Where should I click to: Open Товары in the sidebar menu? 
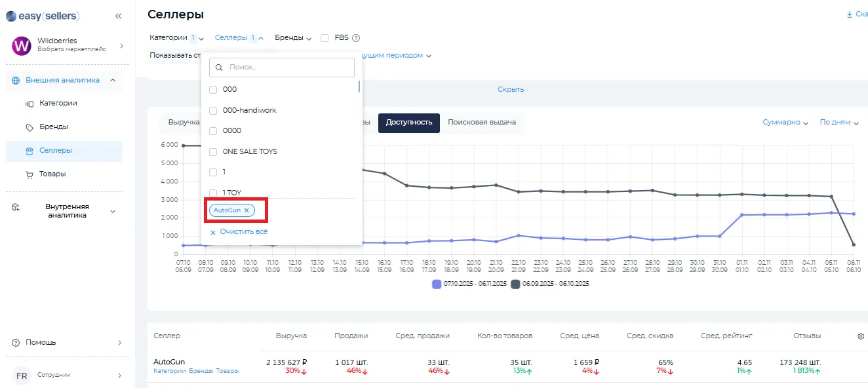point(52,174)
